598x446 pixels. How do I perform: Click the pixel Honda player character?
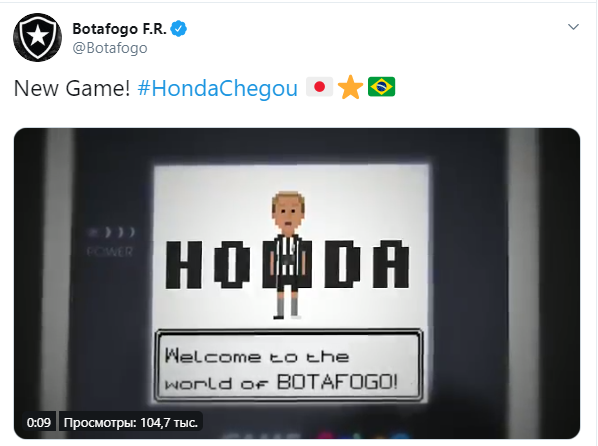[x=288, y=254]
